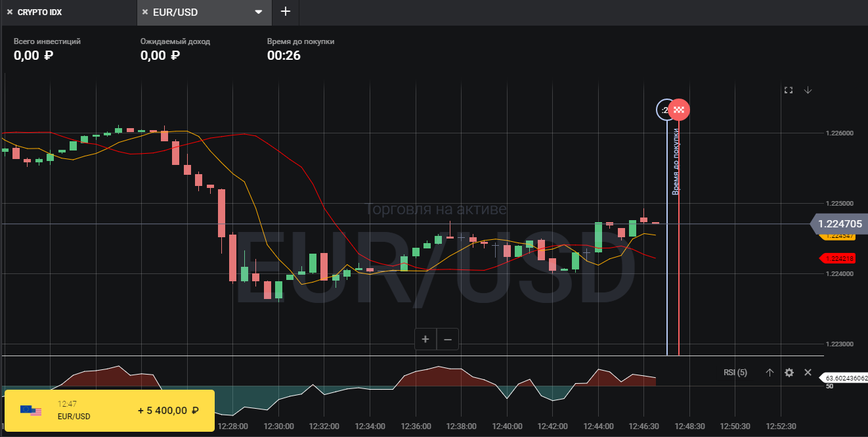This screenshot has height=437, width=868.
Task: Open the EUR/USD asset dropdown arrow
Action: click(x=259, y=12)
